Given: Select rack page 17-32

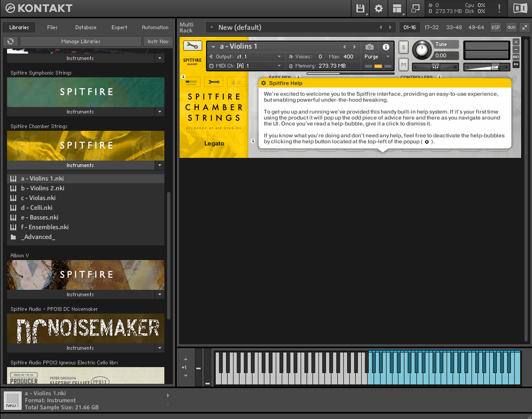Looking at the screenshot, I should (431, 28).
